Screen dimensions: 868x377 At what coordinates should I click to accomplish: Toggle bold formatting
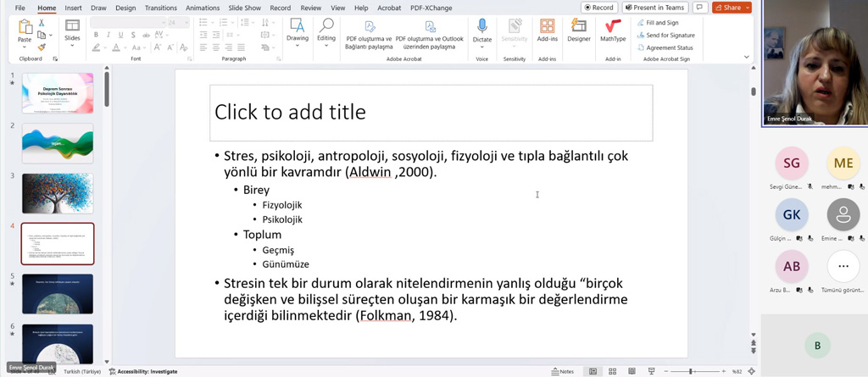pyautogui.click(x=96, y=35)
